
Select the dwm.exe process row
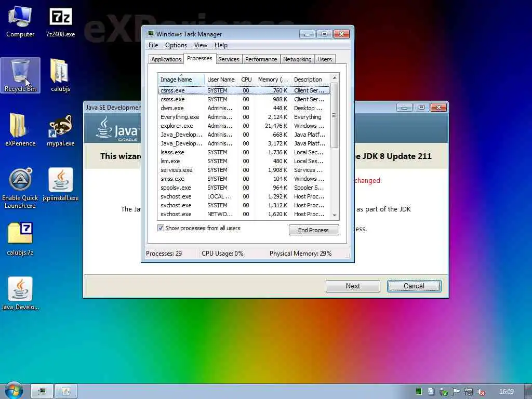(244, 108)
